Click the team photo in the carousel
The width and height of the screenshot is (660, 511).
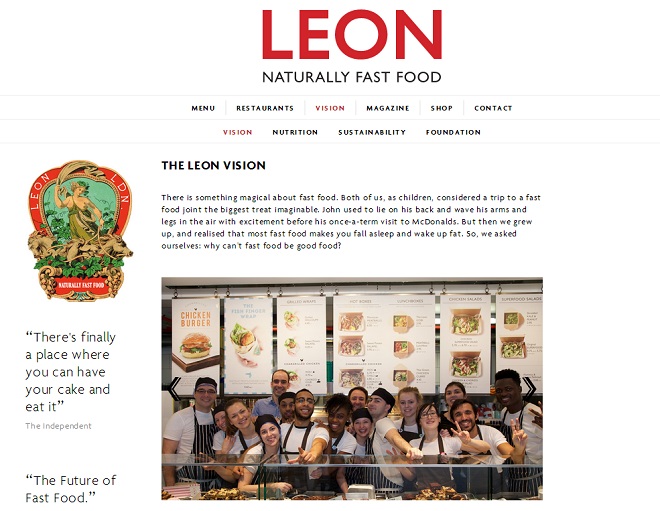352,388
